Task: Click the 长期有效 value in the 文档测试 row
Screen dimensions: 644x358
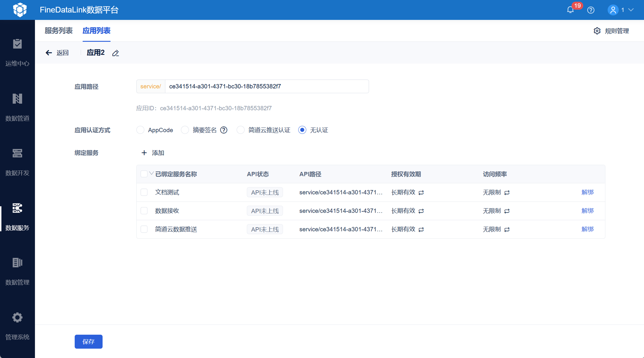Action: point(403,193)
